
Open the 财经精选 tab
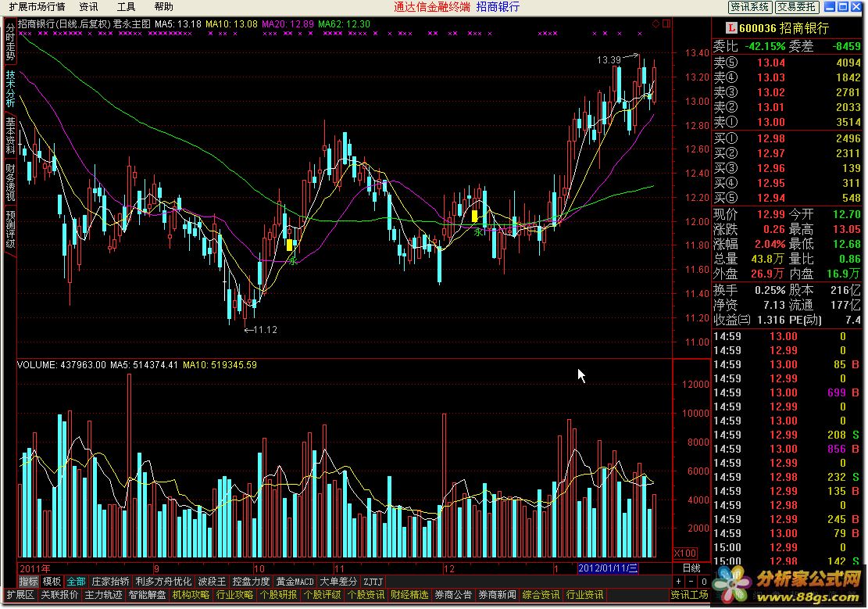click(x=409, y=595)
